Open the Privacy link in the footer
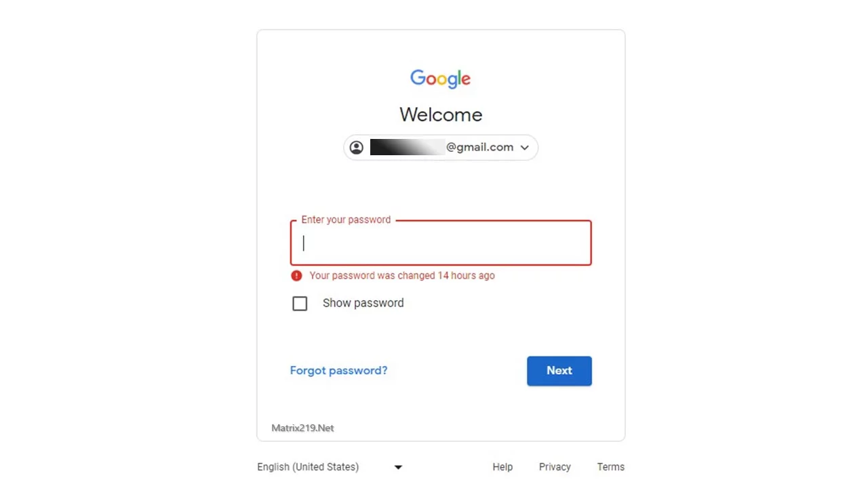 click(x=555, y=467)
